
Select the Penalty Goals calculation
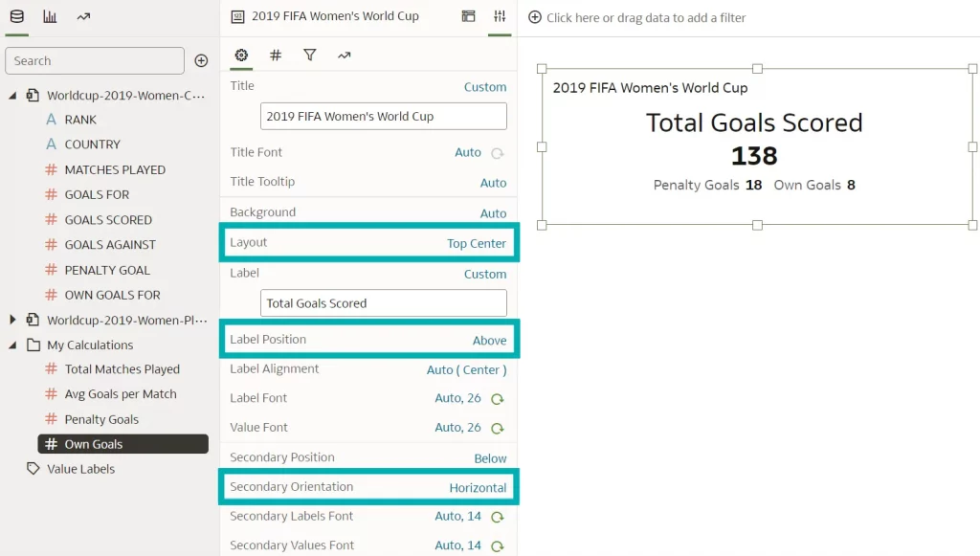point(101,419)
